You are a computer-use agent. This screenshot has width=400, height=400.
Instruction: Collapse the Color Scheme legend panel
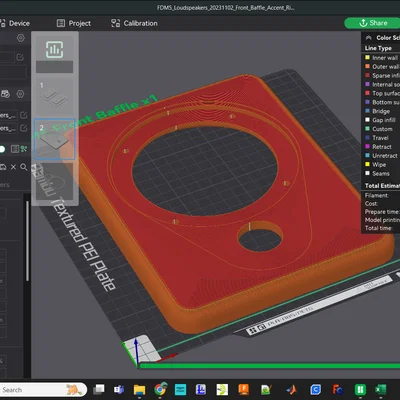(x=369, y=38)
